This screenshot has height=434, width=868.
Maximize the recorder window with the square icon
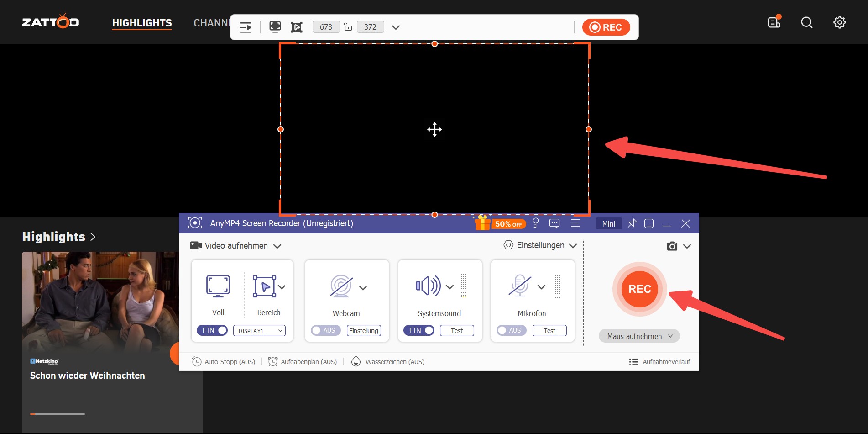click(649, 223)
